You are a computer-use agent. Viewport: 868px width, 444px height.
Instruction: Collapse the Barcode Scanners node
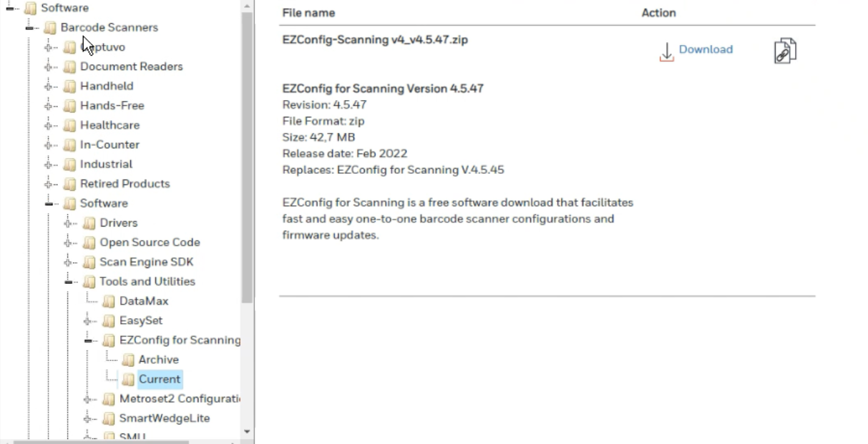[x=30, y=27]
